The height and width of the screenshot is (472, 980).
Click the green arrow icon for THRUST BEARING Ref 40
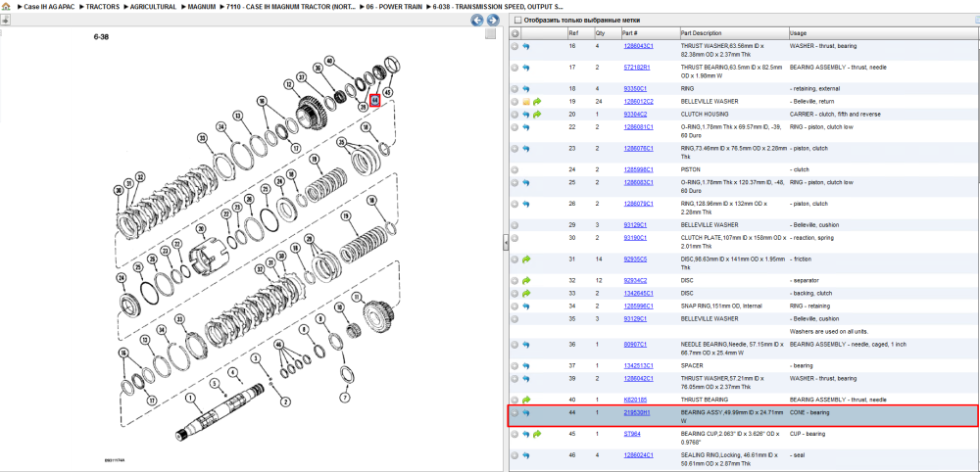pyautogui.click(x=526, y=400)
